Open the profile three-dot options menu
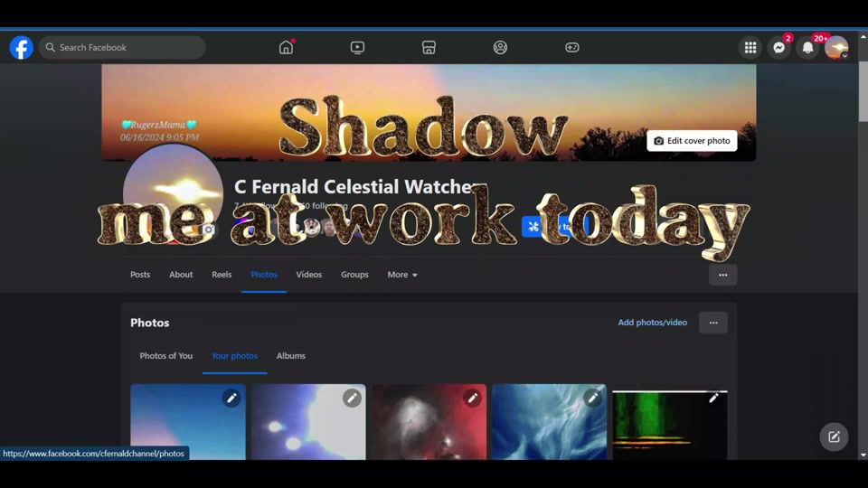The image size is (868, 488). click(722, 275)
